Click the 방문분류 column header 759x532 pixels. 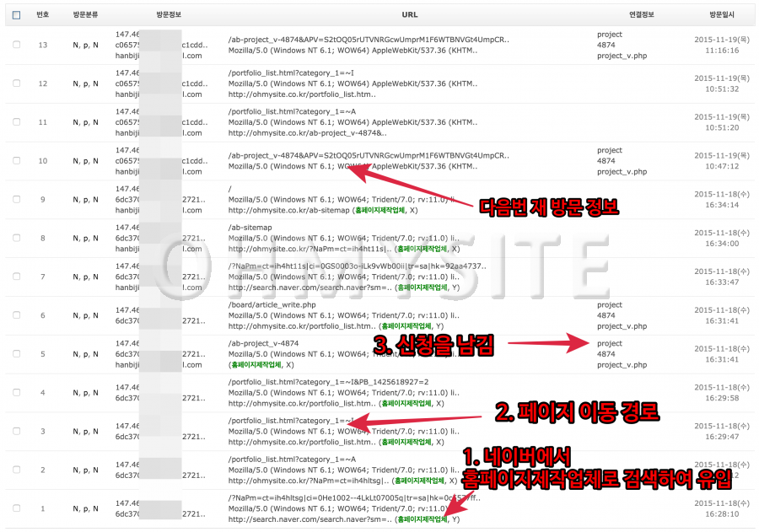[85, 15]
